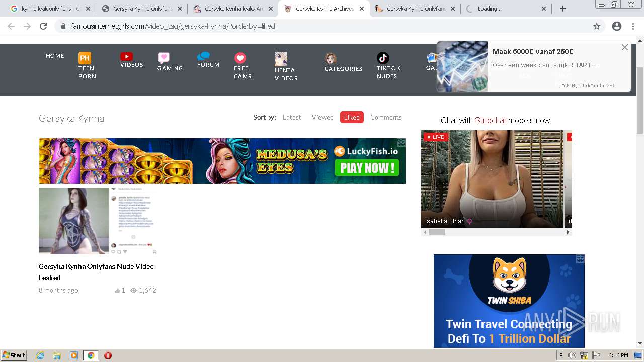Screen dimensions: 644x362
Task: Click the banner ad info icon
Action: pyautogui.click(x=401, y=142)
